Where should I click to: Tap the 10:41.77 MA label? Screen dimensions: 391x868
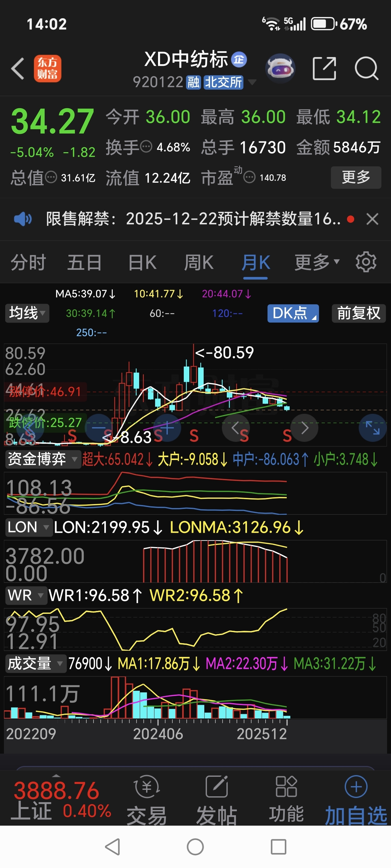(x=158, y=294)
